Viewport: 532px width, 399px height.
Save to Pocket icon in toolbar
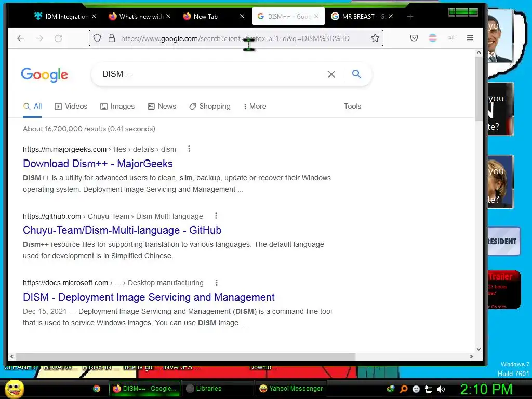tap(414, 38)
